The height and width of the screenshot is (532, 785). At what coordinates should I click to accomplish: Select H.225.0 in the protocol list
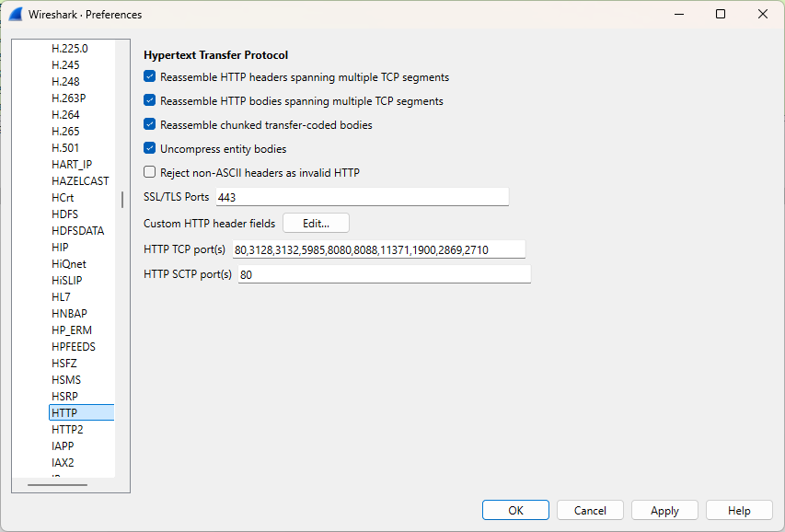click(x=70, y=49)
